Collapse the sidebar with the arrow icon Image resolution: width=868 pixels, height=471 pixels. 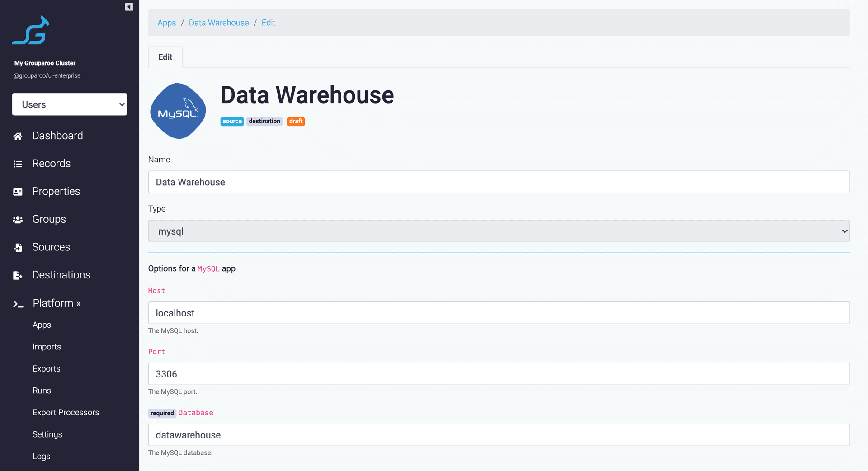(129, 7)
